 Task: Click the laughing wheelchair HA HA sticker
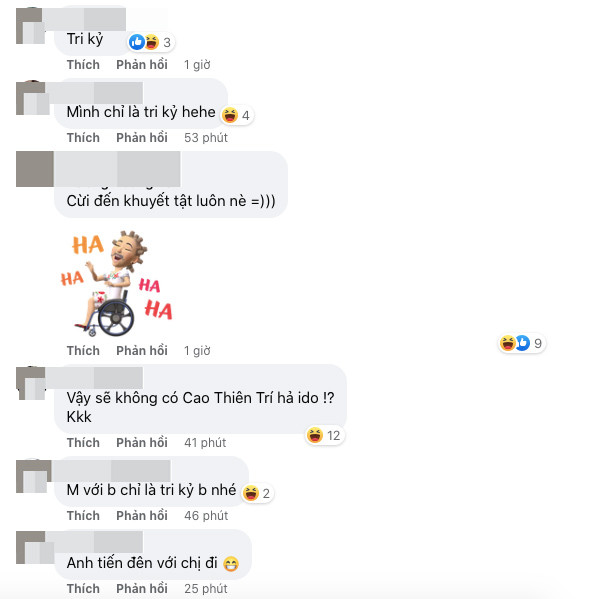117,283
